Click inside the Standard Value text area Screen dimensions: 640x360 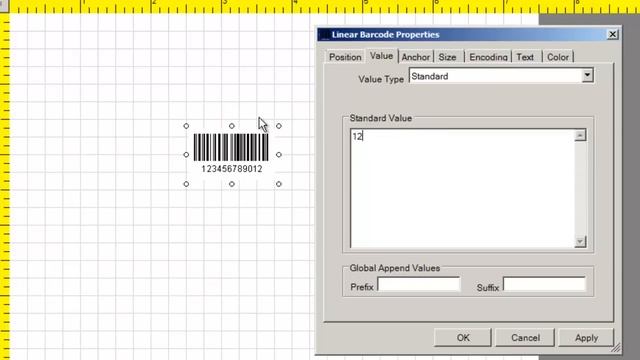pyautogui.click(x=462, y=188)
